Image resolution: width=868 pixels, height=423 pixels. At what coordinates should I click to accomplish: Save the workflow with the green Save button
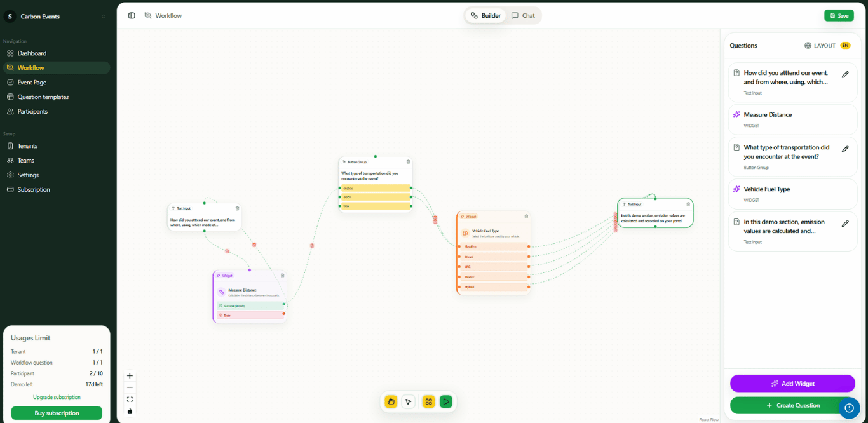(x=839, y=15)
